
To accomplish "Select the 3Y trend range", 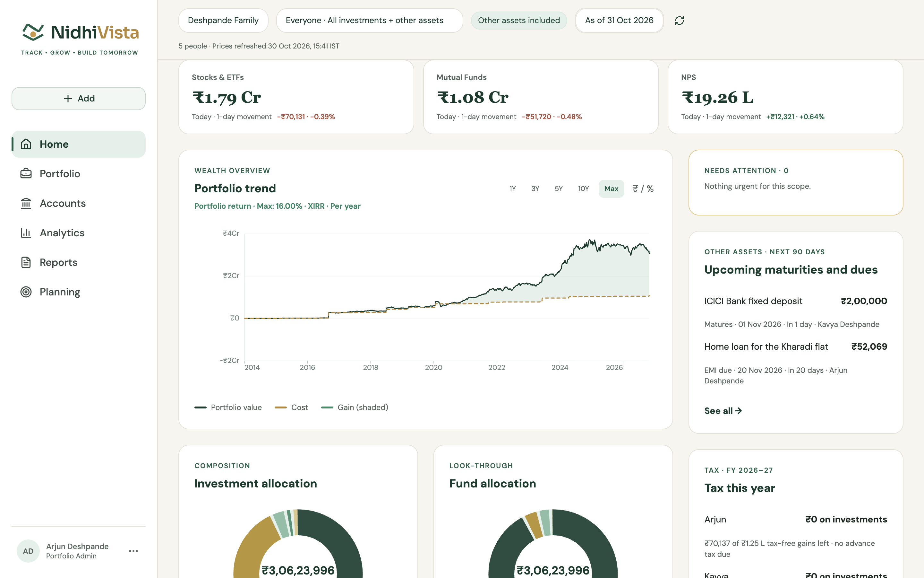I will coord(535,189).
